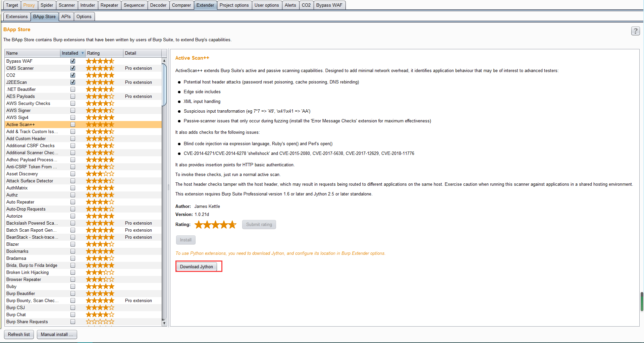
Task: Toggle the J2EEScan installed checkbox
Action: pyautogui.click(x=73, y=82)
